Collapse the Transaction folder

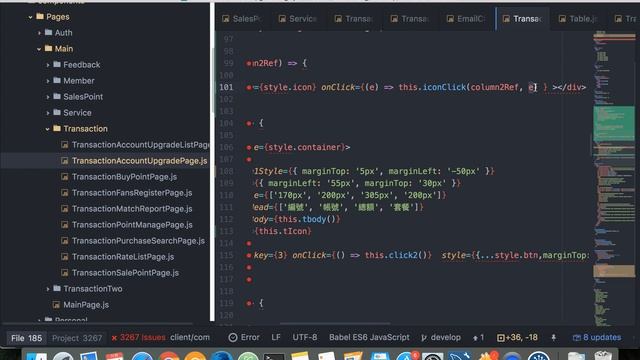coord(47,129)
